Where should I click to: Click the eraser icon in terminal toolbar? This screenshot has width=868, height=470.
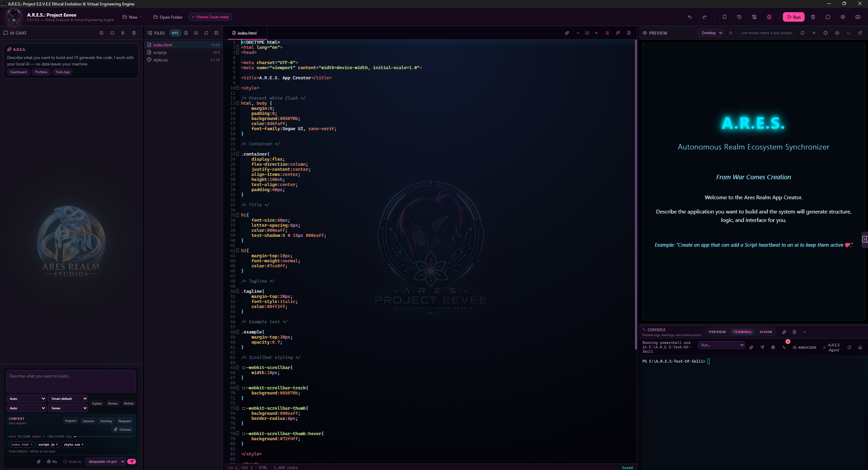pos(860,347)
